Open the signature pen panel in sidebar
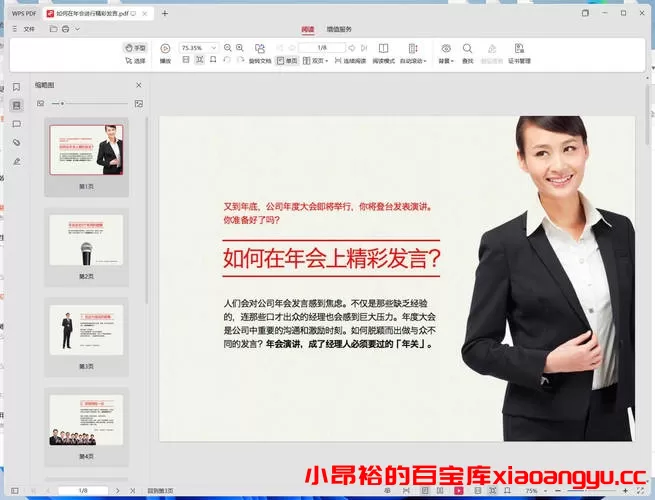 (17, 162)
